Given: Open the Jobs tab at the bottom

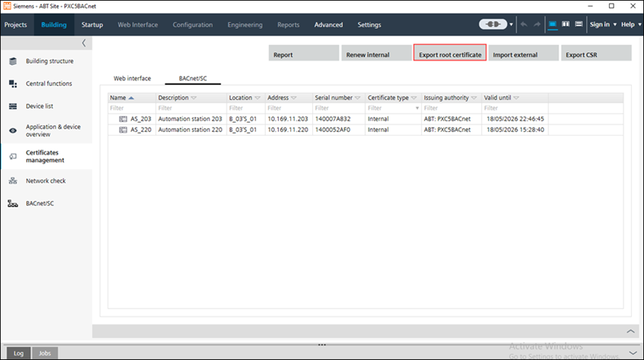Looking at the screenshot, I should coord(45,353).
